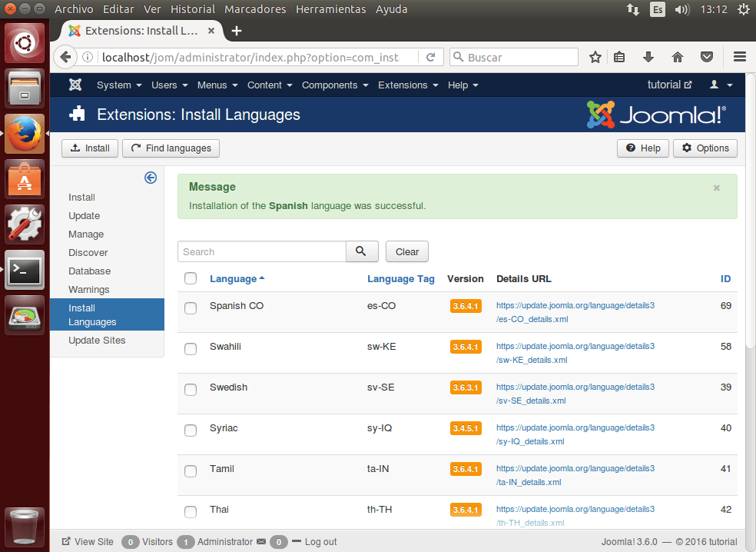Check the Tamil language checkbox

(x=191, y=471)
